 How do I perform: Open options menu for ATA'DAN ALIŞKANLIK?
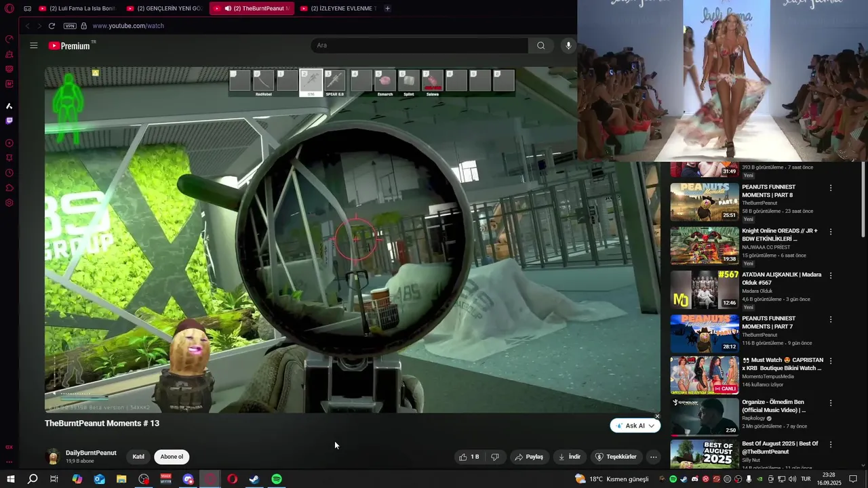point(831,276)
